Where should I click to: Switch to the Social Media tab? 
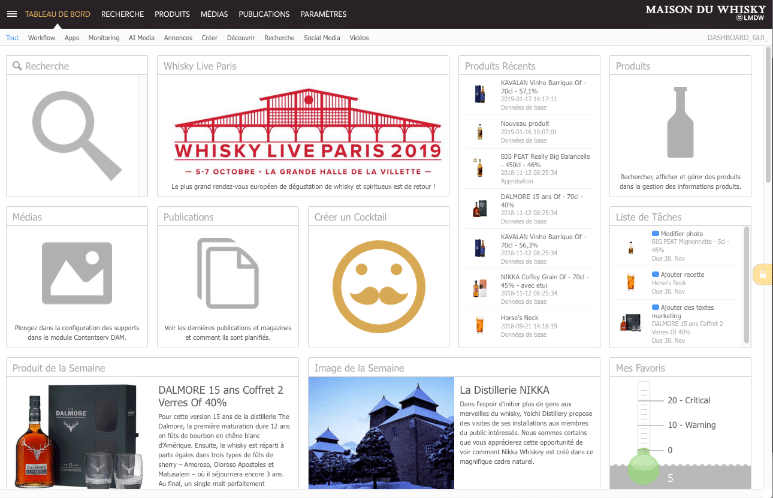[x=322, y=37]
